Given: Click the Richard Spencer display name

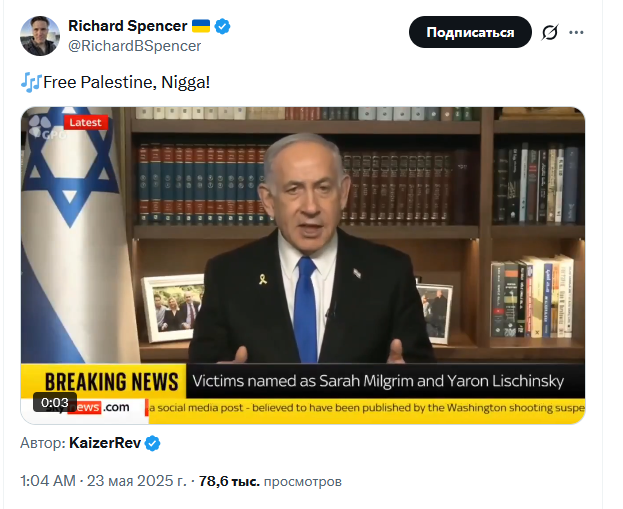Looking at the screenshot, I should pyautogui.click(x=128, y=26).
